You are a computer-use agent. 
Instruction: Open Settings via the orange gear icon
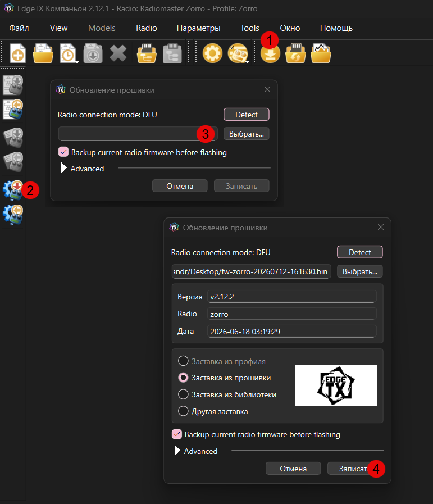[x=212, y=53]
